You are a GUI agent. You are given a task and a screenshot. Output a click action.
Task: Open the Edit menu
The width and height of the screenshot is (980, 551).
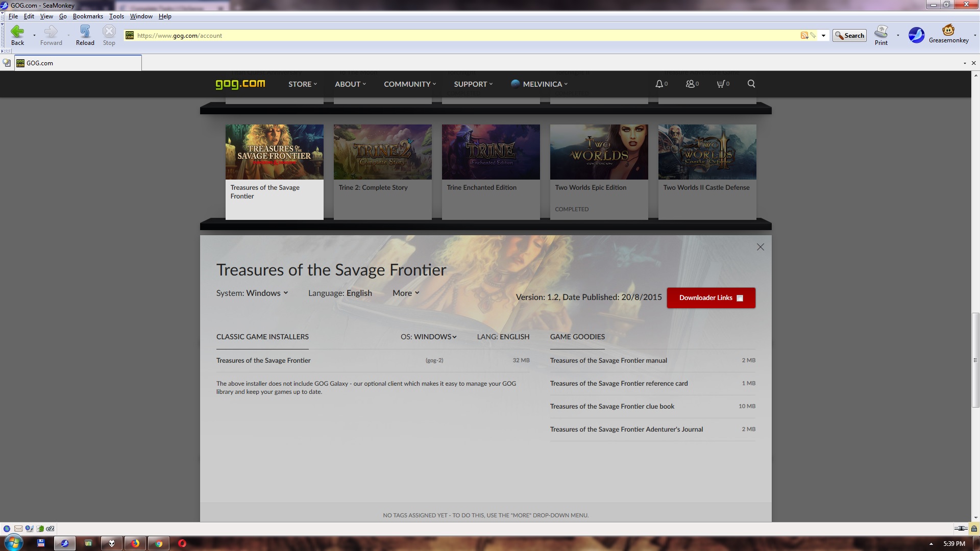(29, 16)
